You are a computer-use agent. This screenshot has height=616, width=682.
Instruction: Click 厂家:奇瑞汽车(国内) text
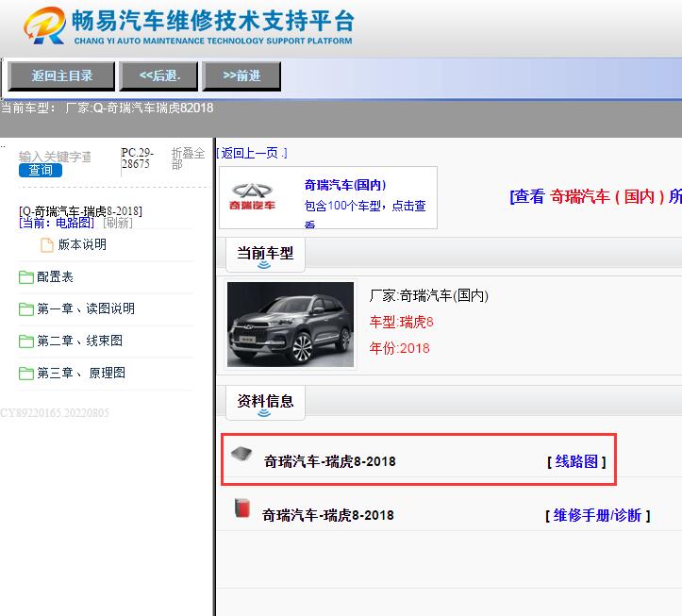click(x=429, y=296)
